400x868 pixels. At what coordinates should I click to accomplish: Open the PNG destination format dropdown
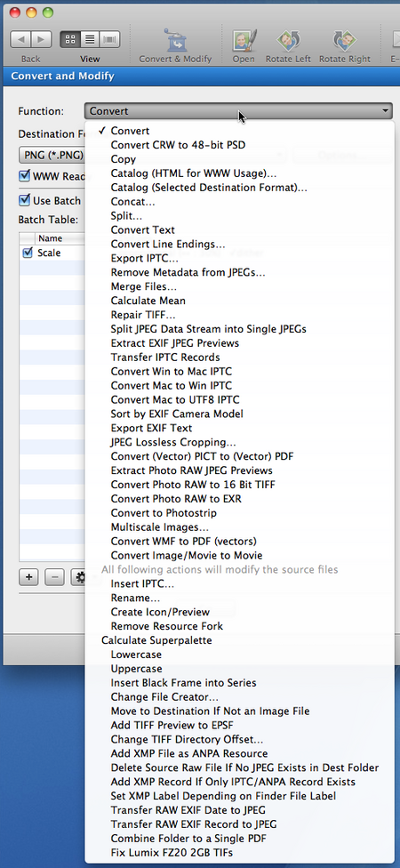pos(52,155)
